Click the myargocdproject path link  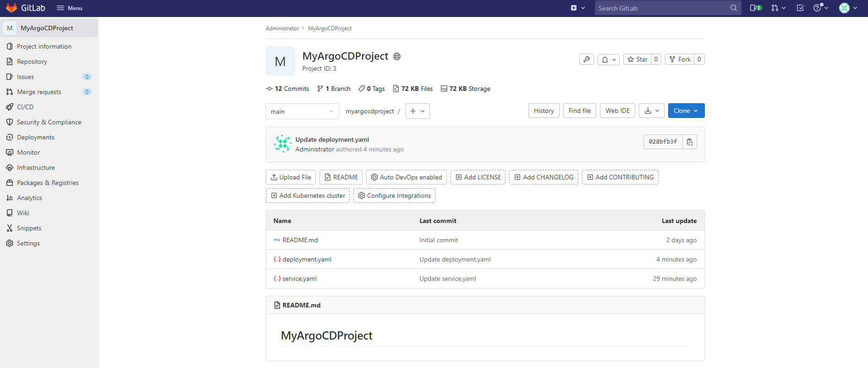[x=370, y=111]
